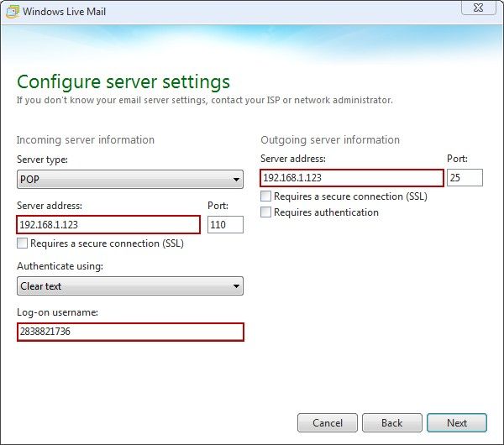This screenshot has width=504, height=445.
Task: Click the incoming Port field showing 110
Action: [225, 224]
